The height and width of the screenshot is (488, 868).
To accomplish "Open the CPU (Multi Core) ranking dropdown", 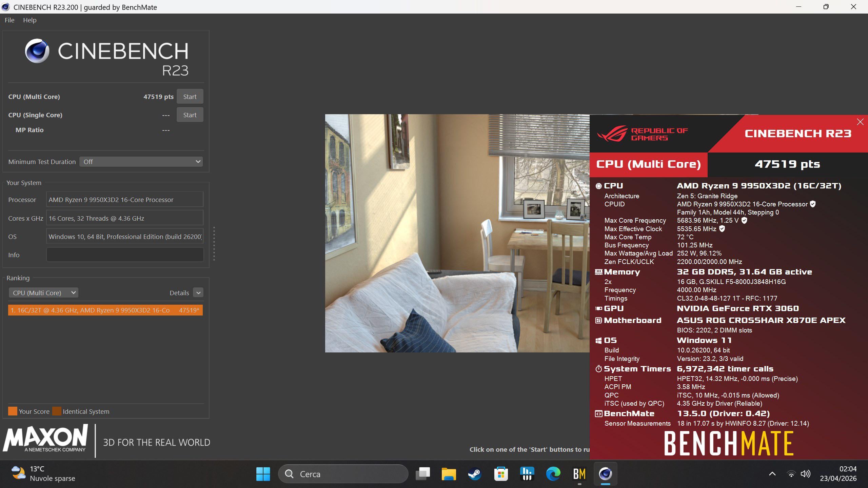I will [x=43, y=293].
